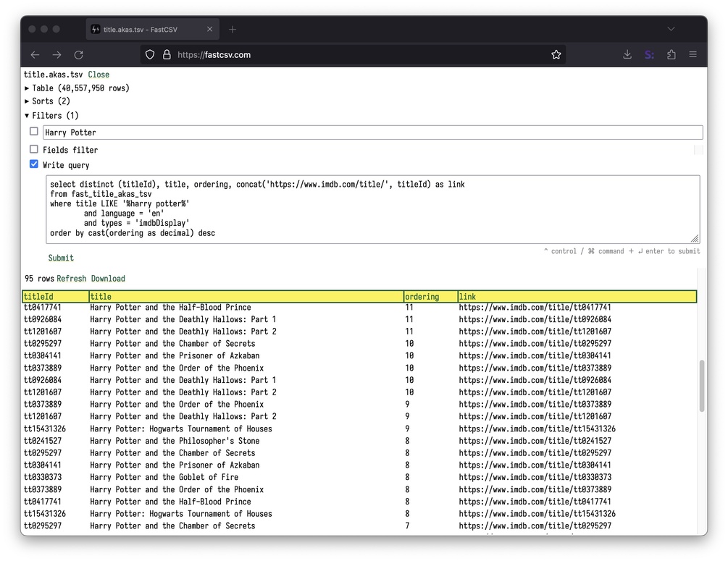Open the hamburger application menu
The width and height of the screenshot is (728, 561).
693,55
